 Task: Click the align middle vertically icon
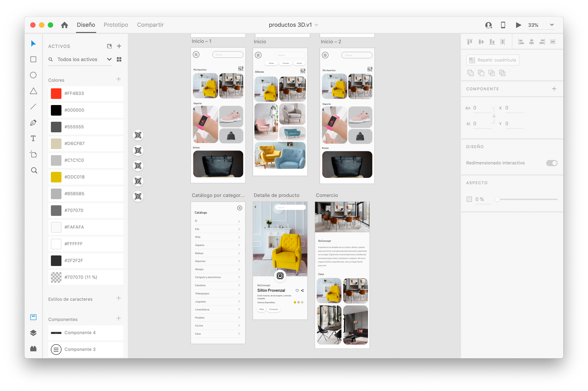click(481, 42)
